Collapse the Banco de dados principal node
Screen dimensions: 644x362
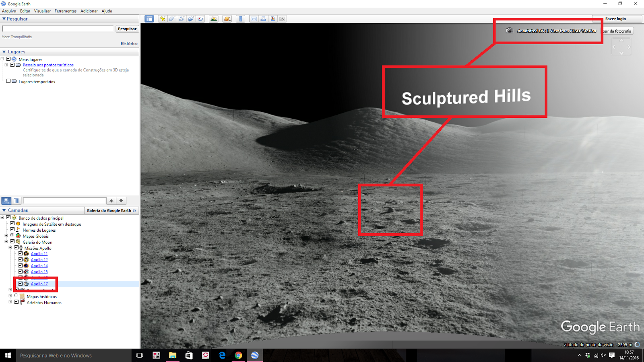tap(2, 218)
